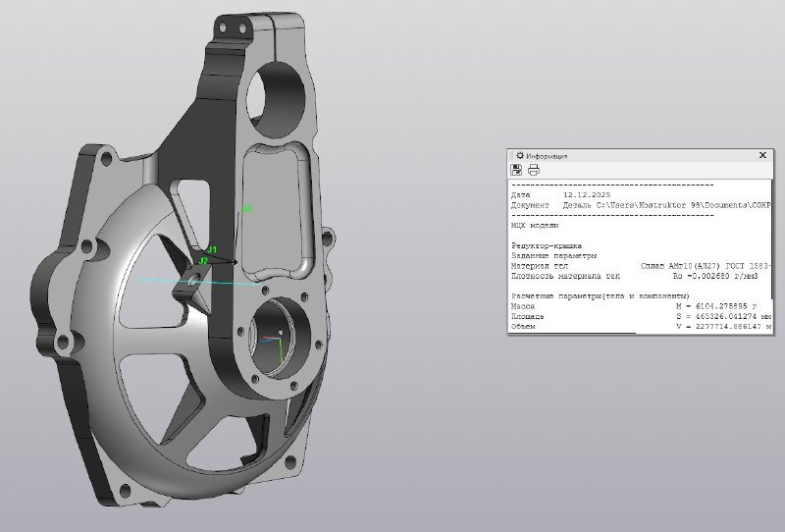Screen dimensions: 785x532
Task: Select the J1 inertia axis label
Action: pyautogui.click(x=211, y=250)
